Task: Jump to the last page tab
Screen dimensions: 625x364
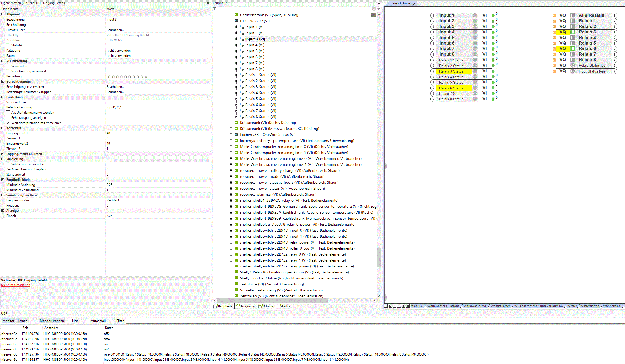Action: click(x=408, y=306)
